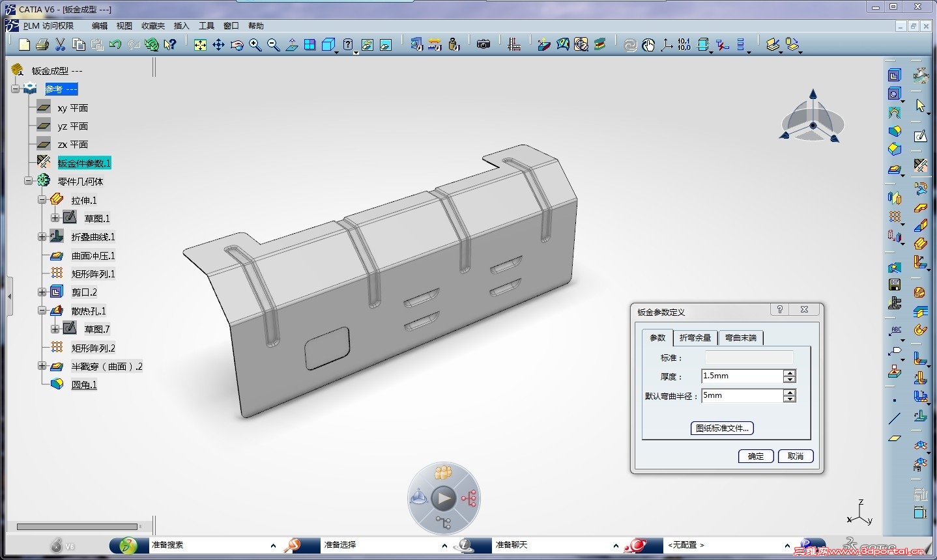Click the 确定 button
Screen dimensions: 937x560
(756, 456)
